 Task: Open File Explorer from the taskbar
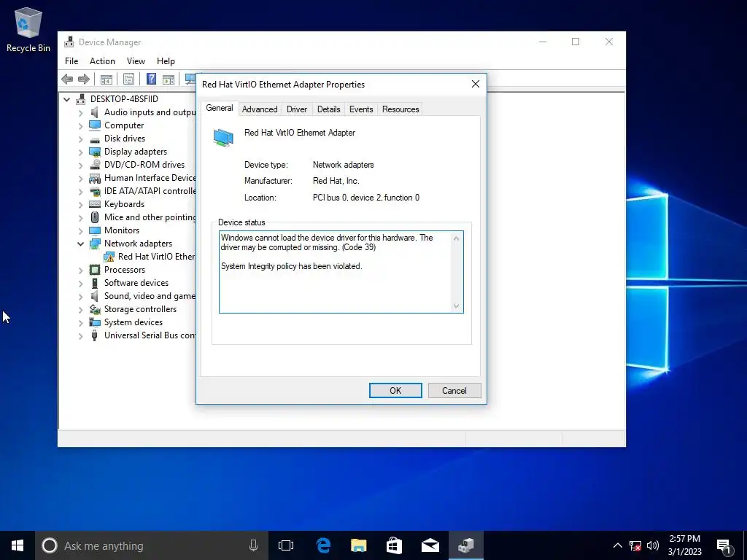[358, 545]
